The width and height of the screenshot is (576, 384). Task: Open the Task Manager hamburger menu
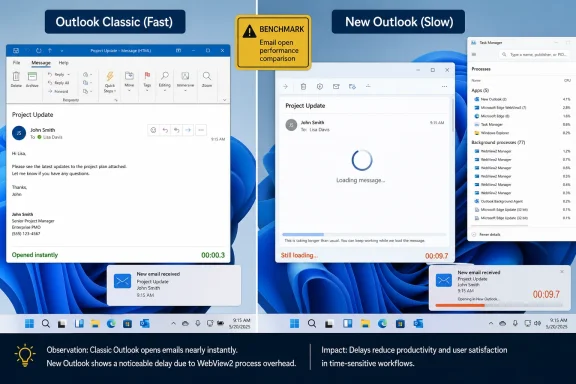(474, 54)
